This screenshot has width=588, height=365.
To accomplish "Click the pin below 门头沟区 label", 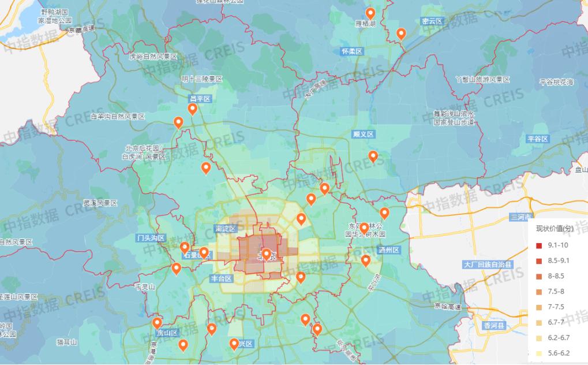I will point(185,248).
